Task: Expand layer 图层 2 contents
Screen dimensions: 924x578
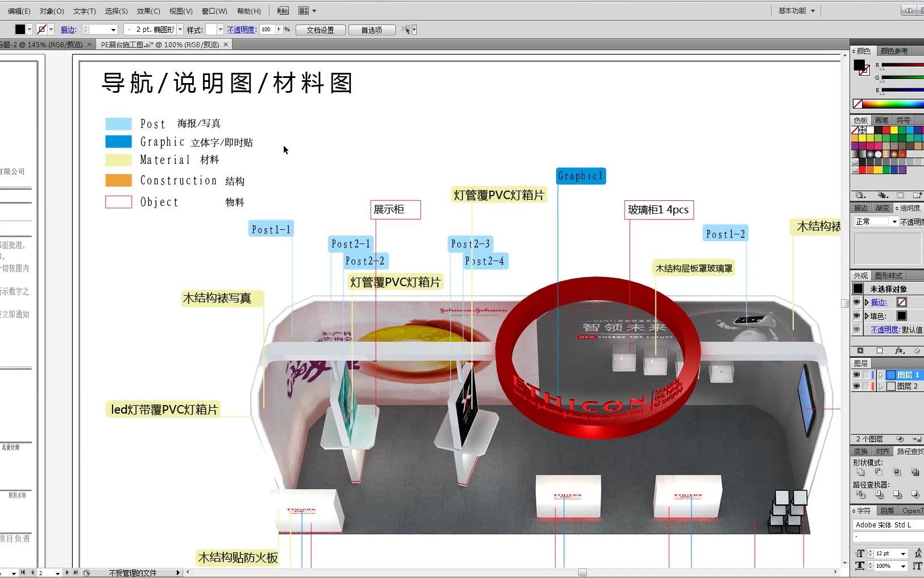Action: [881, 386]
